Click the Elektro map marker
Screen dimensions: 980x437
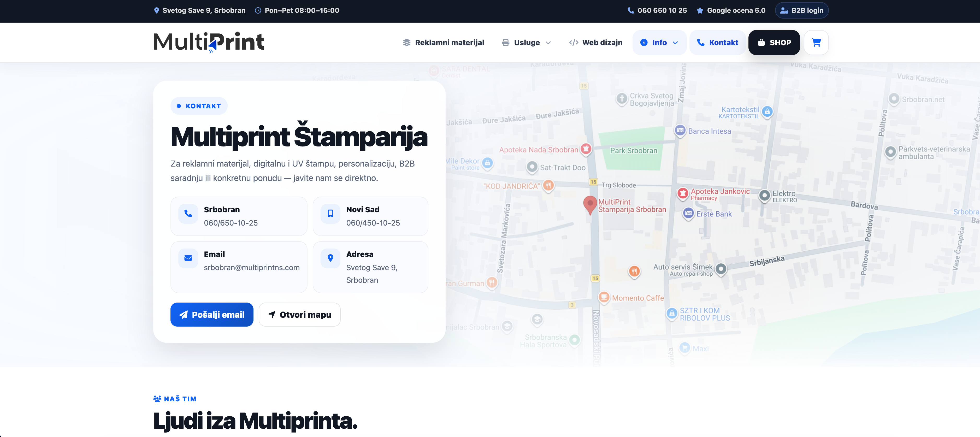click(764, 196)
